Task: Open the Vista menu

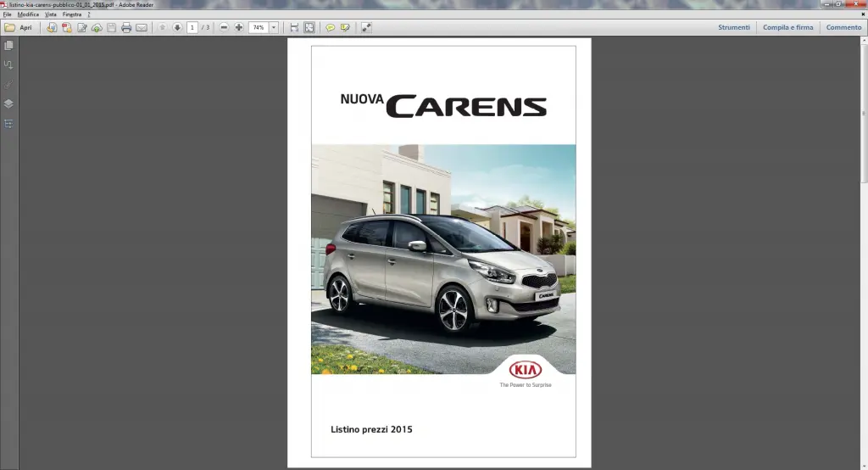Action: 50,14
